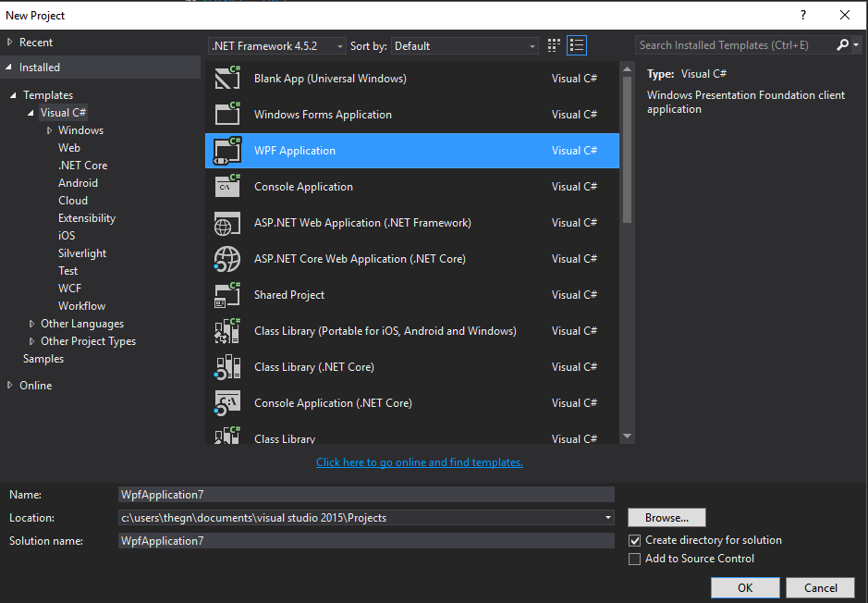This screenshot has width=868, height=603.
Task: Switch to small icons view
Action: pyautogui.click(x=555, y=45)
